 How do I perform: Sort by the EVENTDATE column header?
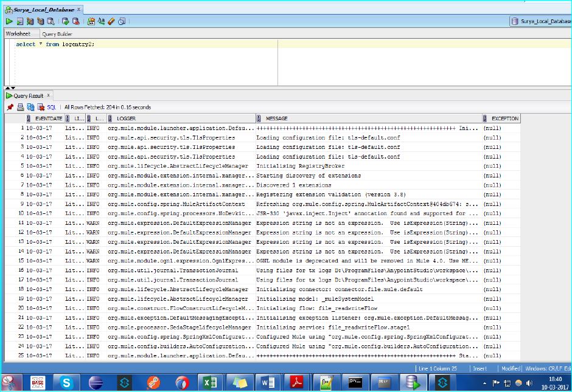pyautogui.click(x=46, y=119)
